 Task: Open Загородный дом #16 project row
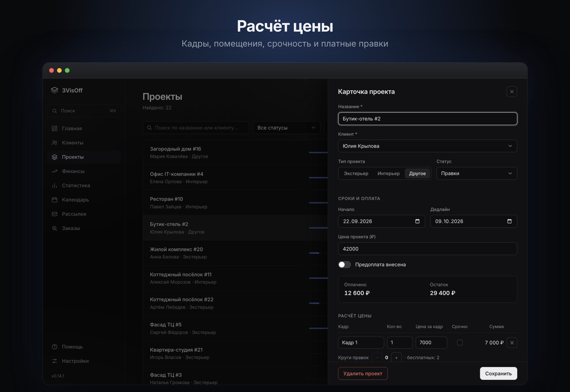(235, 153)
